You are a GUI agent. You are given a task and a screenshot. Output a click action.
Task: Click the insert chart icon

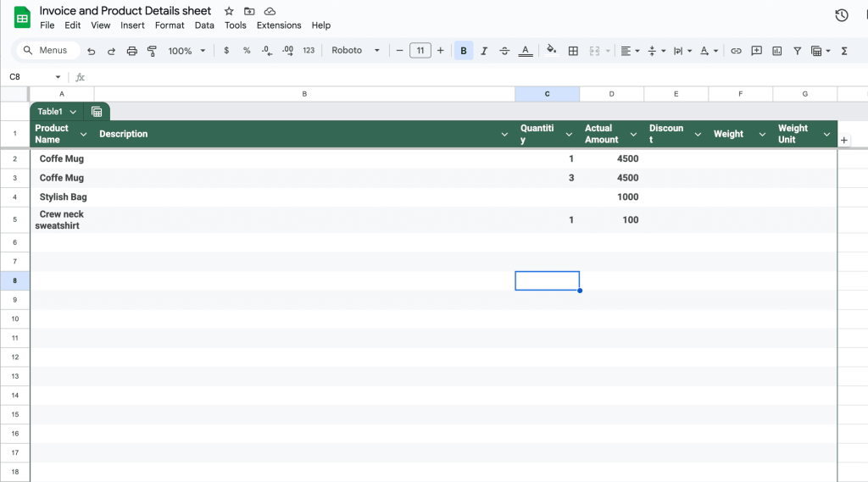[x=777, y=51]
